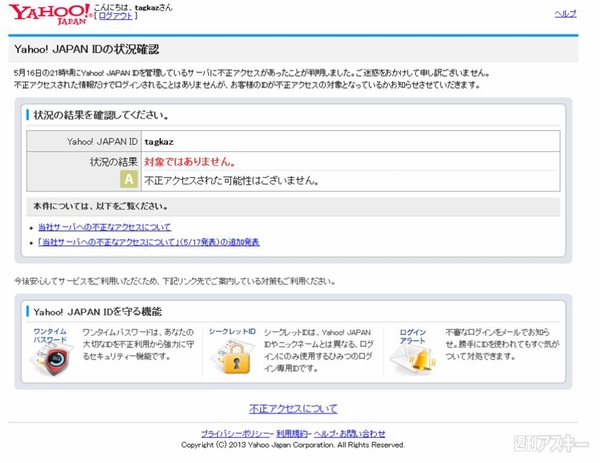Image resolution: width=600 pixels, height=463 pixels.
Task: Click the ログインアラート heading
Action: pyautogui.click(x=412, y=336)
